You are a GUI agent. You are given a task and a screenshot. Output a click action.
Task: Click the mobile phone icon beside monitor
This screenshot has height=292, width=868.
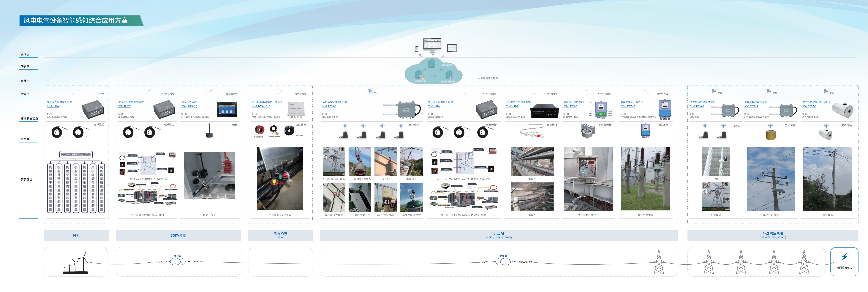pos(416,49)
